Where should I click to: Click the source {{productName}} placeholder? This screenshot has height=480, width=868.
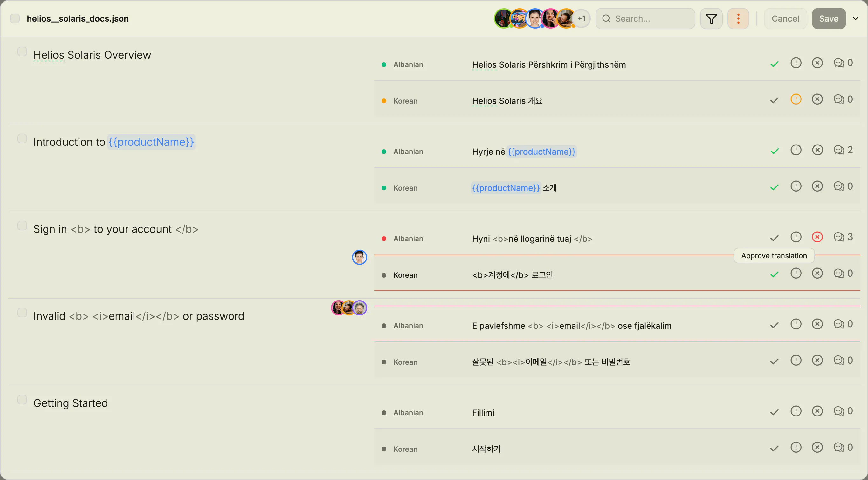151,142
